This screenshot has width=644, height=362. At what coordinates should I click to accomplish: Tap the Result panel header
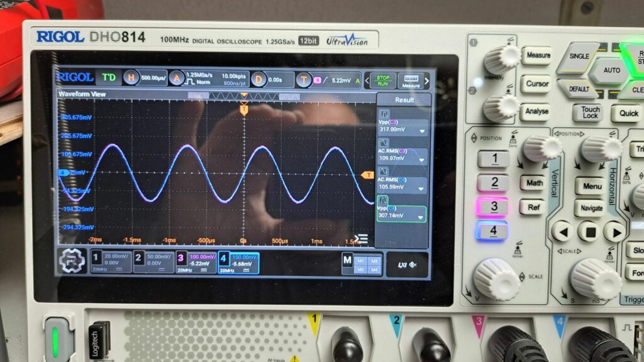point(404,100)
